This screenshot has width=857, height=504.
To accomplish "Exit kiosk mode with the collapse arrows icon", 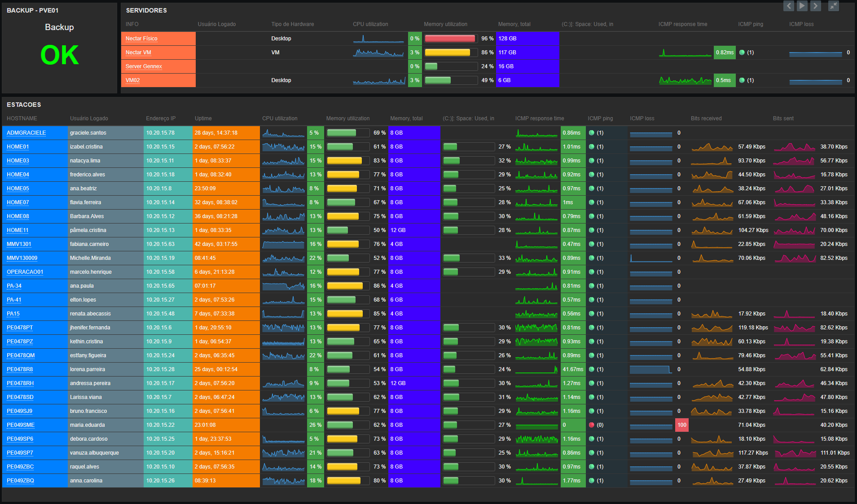I will [x=834, y=6].
